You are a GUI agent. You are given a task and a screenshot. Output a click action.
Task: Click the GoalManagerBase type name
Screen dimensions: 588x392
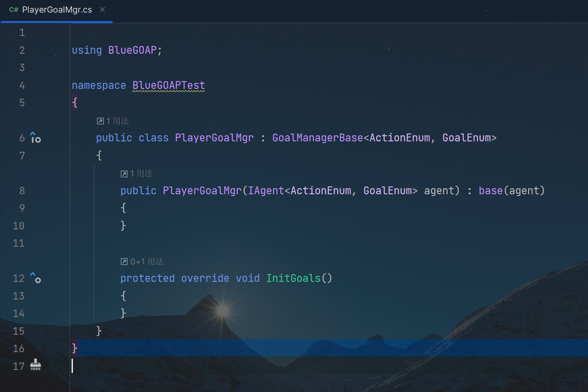coord(317,138)
